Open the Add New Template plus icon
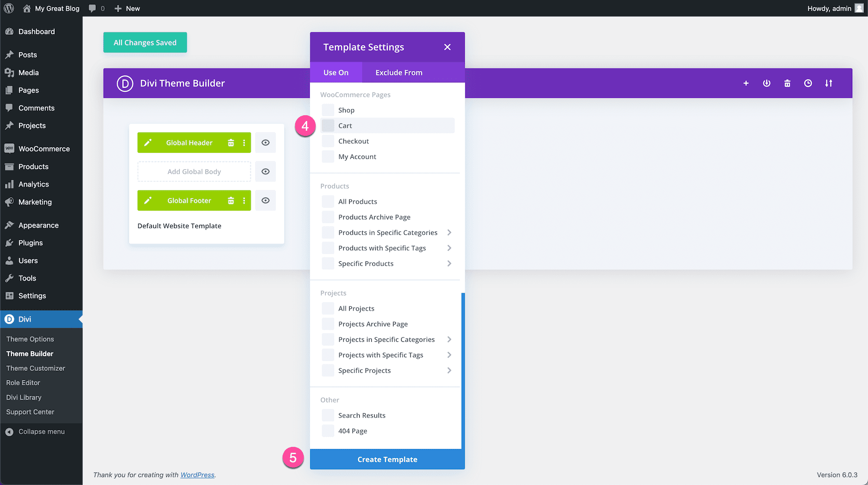Screen dimensions: 868x485 (x=746, y=83)
